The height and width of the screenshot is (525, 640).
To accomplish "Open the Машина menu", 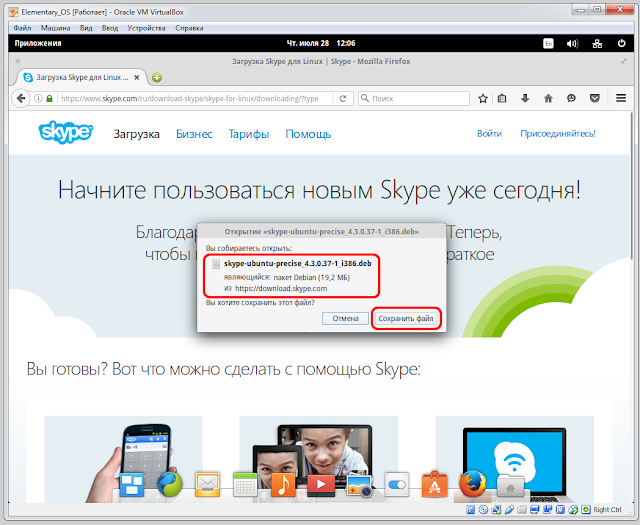I will (x=56, y=28).
